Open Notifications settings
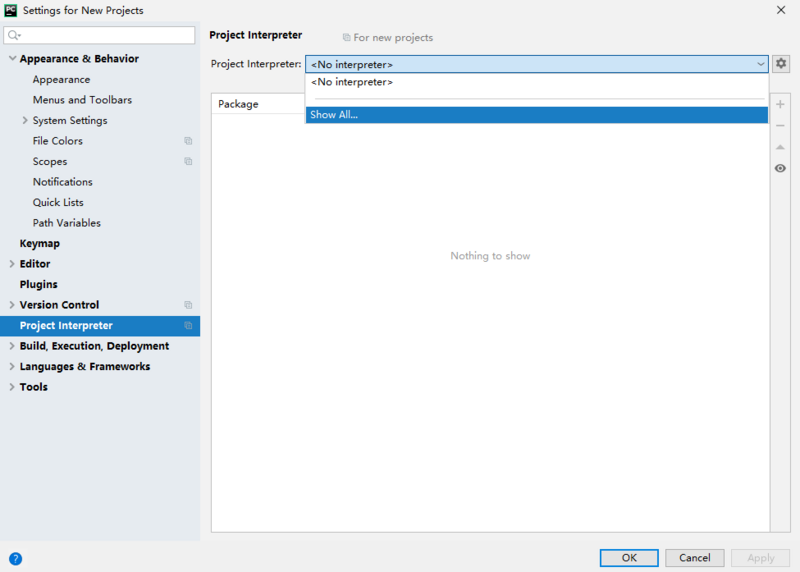The height and width of the screenshot is (572, 800). (x=63, y=182)
